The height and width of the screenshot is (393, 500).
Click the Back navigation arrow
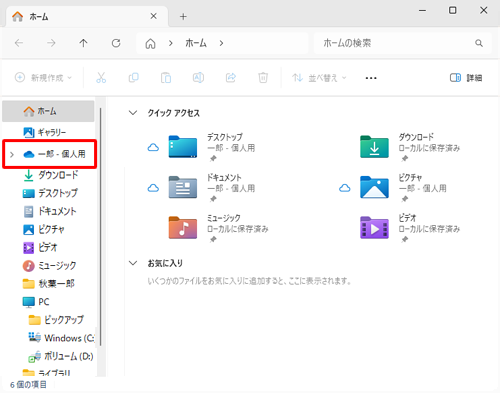pos(19,43)
